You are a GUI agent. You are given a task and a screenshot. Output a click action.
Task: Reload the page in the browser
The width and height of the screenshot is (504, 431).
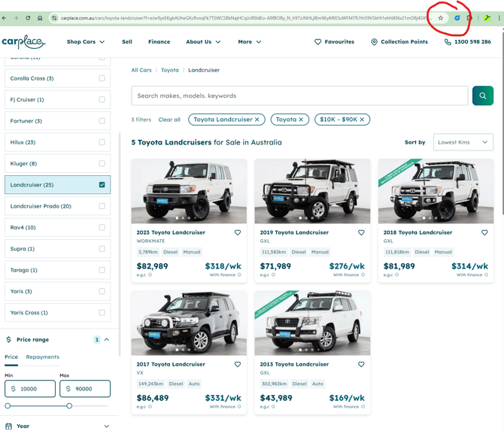[28, 18]
